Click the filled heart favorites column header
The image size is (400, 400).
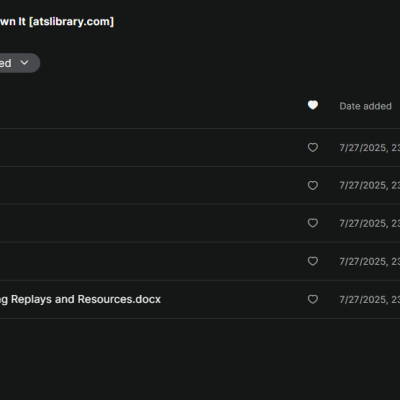313,105
